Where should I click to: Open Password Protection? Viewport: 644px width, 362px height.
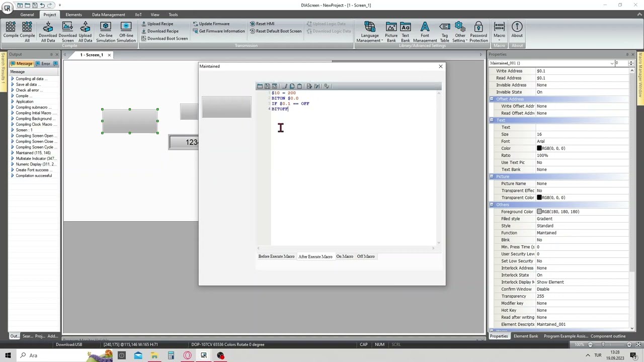(478, 32)
